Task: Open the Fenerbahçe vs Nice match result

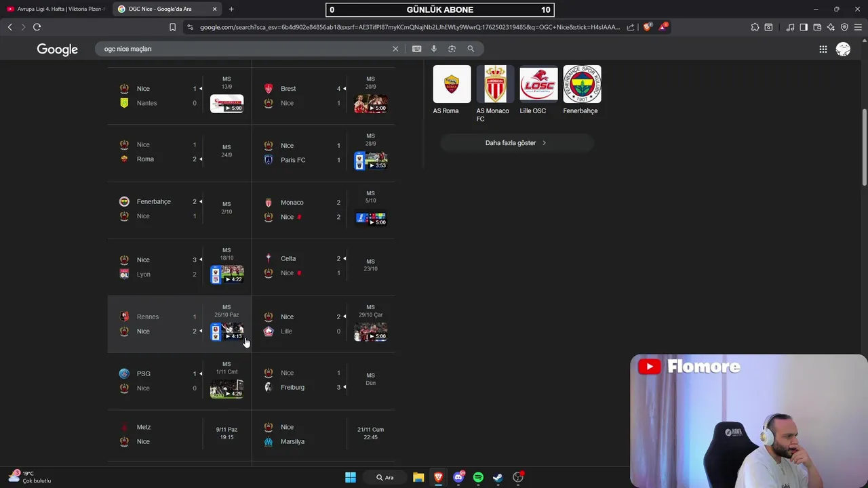Action: point(179,209)
